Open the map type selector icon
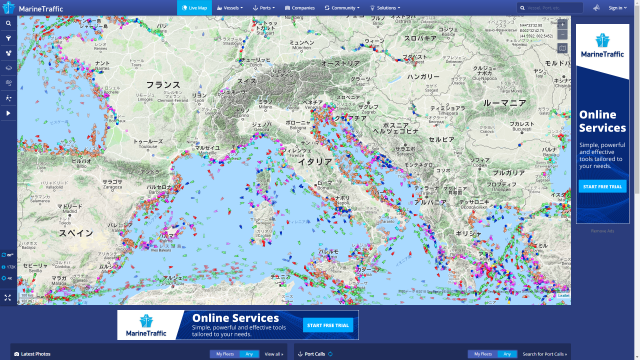Screen dimensions: 640x360 [x=562, y=48]
